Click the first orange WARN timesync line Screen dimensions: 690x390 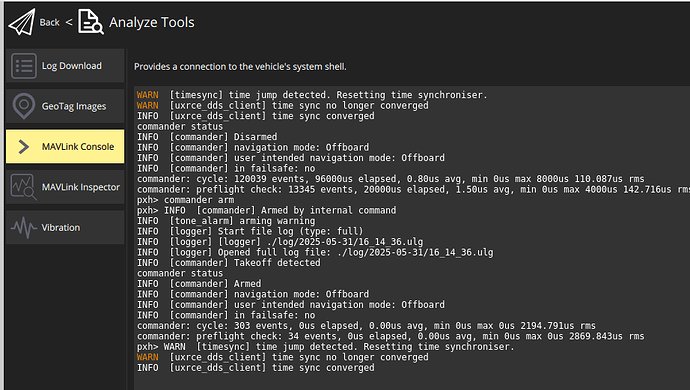click(312, 95)
